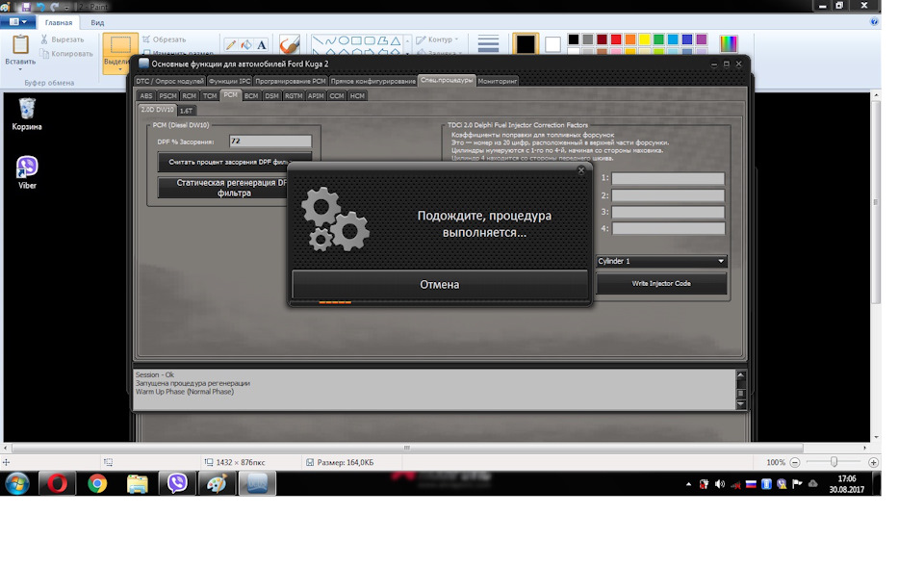Adjust the zoom slider handle
Screen dimensions: 924x566
834,462
